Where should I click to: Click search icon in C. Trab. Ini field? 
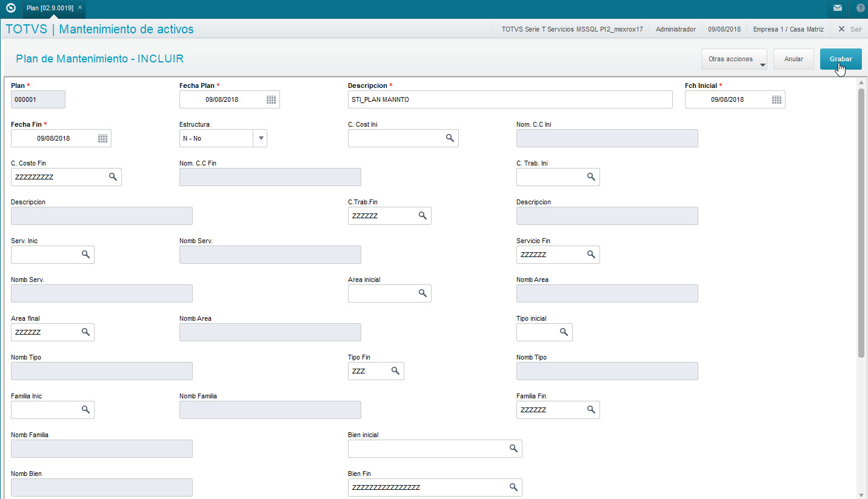(x=591, y=177)
